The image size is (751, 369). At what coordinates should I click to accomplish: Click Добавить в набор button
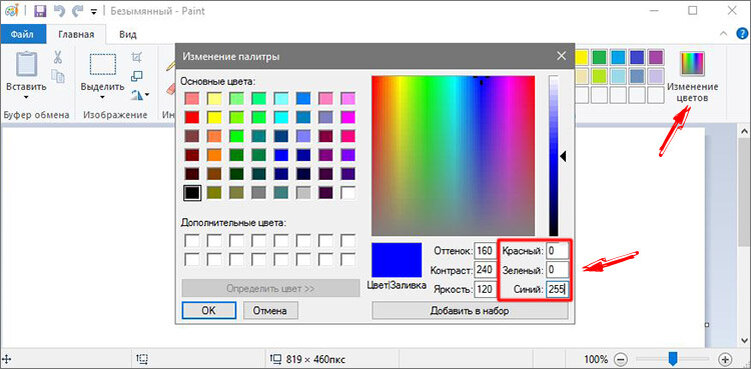pos(469,311)
